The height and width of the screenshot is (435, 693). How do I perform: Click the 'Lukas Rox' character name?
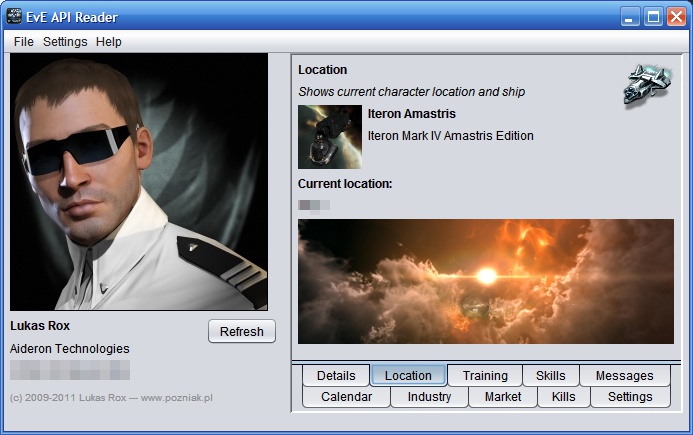pos(40,326)
